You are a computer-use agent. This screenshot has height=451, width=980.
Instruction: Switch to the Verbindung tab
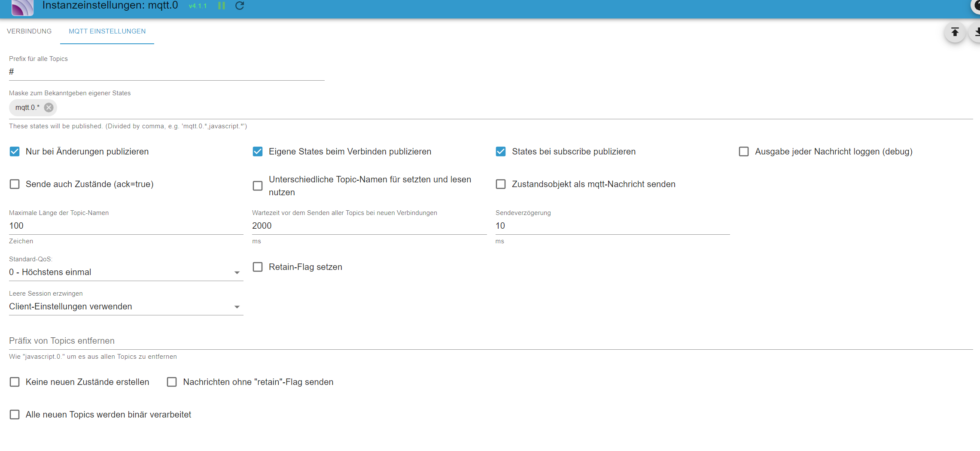coord(29,31)
